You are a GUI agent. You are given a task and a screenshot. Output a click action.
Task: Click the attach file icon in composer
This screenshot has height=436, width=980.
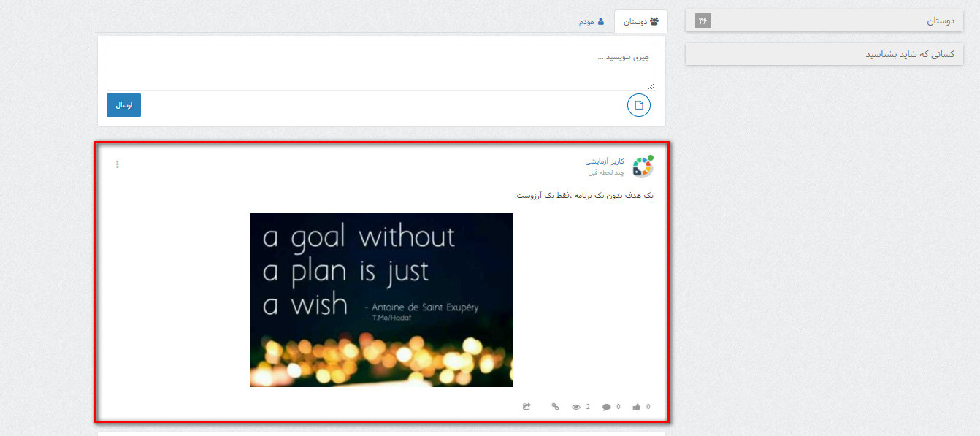tap(638, 105)
